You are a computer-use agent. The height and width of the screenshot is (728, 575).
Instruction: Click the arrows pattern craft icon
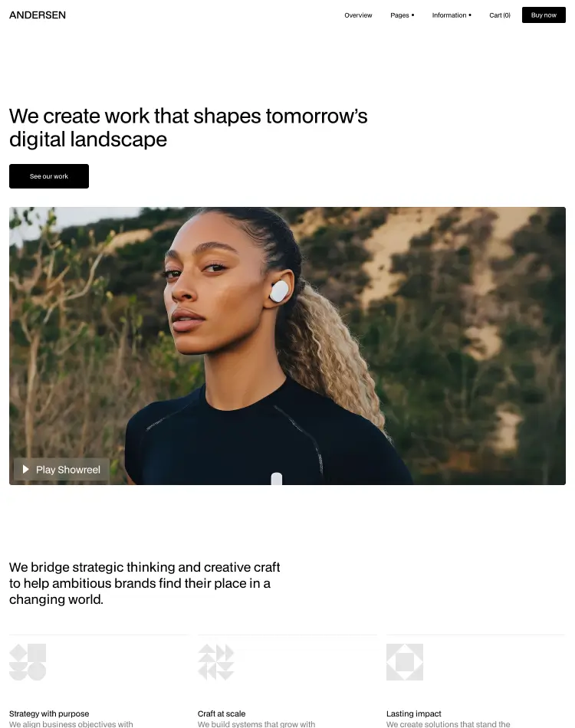pos(216,662)
